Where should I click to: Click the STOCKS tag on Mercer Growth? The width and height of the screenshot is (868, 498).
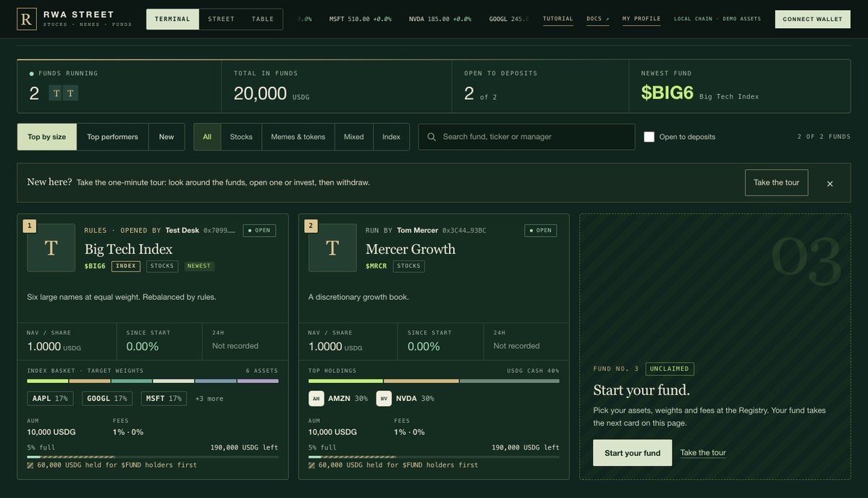click(x=408, y=266)
